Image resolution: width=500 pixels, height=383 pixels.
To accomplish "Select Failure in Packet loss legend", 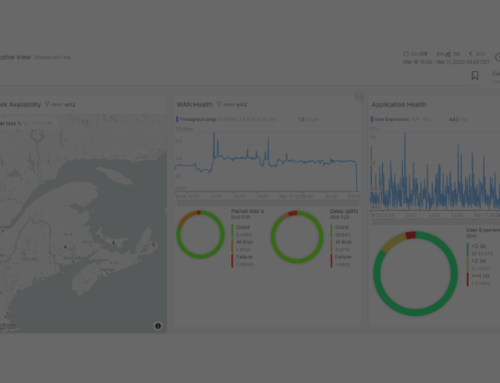I will pyautogui.click(x=244, y=257).
